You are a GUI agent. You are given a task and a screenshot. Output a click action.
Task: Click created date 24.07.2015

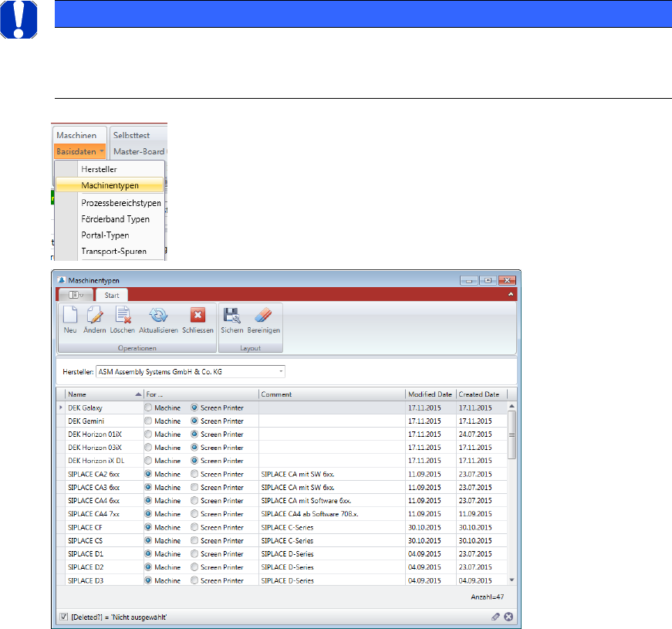coord(475,434)
